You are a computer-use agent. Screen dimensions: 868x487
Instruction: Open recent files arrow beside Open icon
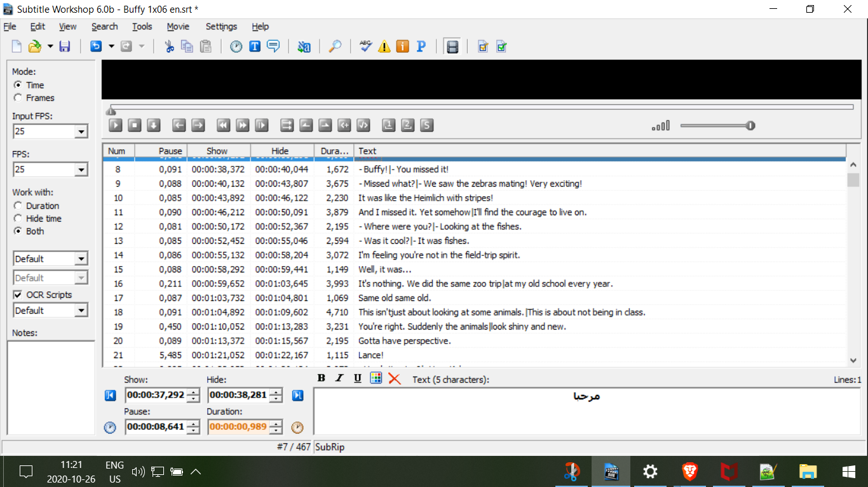(50, 46)
